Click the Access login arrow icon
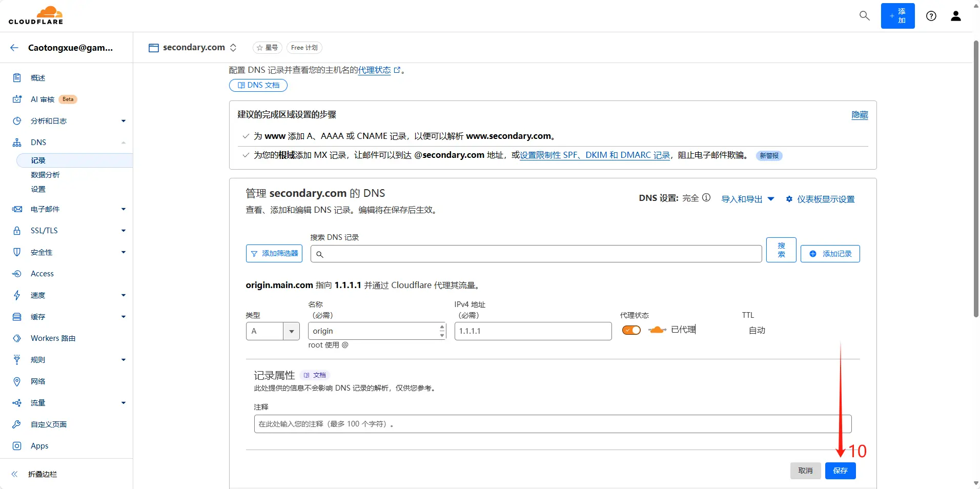The image size is (980, 489). (x=17, y=274)
